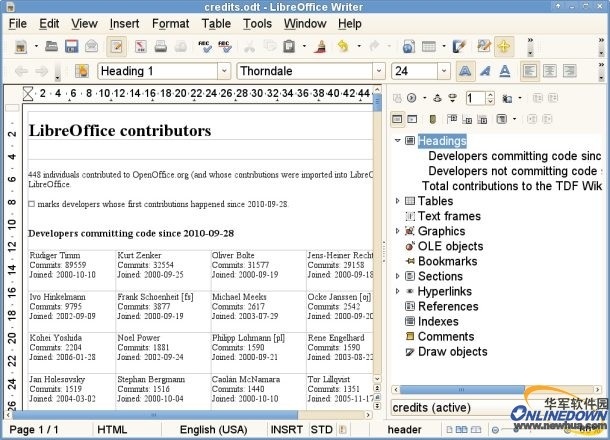Collapse the Headings tree node
The height and width of the screenshot is (440, 610).
point(398,140)
